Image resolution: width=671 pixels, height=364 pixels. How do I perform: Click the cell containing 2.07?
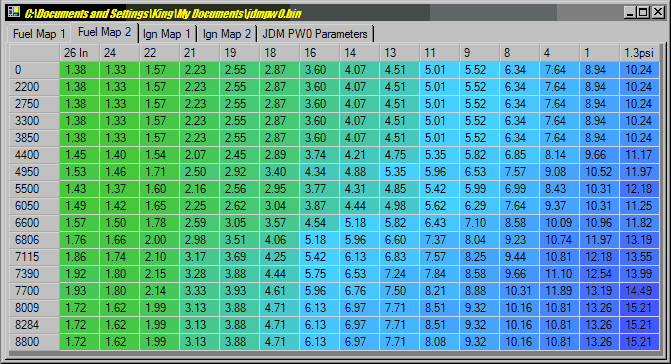coord(199,155)
